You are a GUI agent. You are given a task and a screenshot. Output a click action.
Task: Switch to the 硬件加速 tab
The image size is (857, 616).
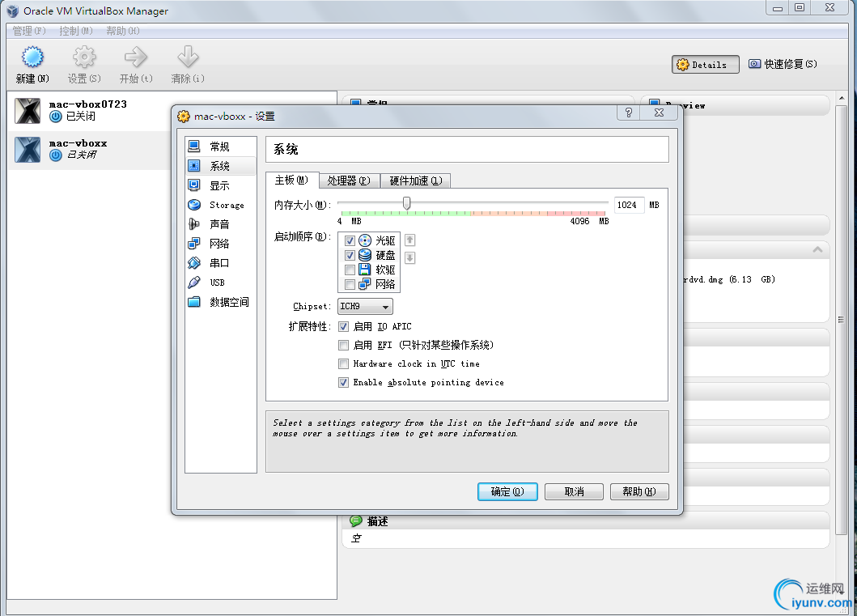point(415,181)
